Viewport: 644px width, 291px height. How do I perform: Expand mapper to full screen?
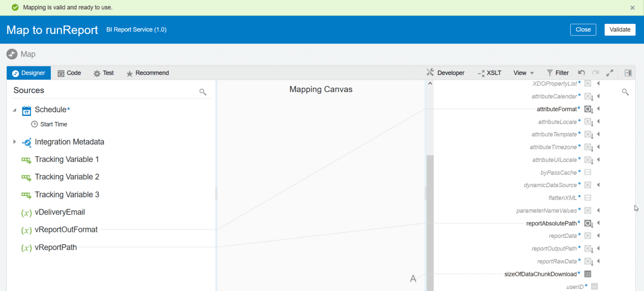click(x=610, y=72)
